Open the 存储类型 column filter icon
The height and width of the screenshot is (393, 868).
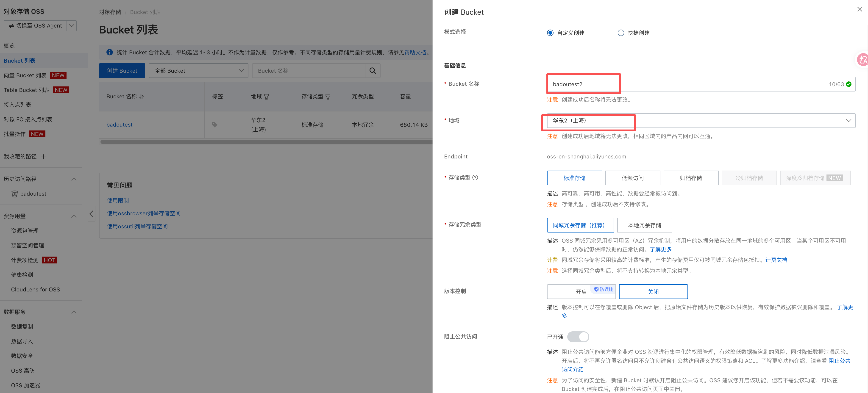328,97
